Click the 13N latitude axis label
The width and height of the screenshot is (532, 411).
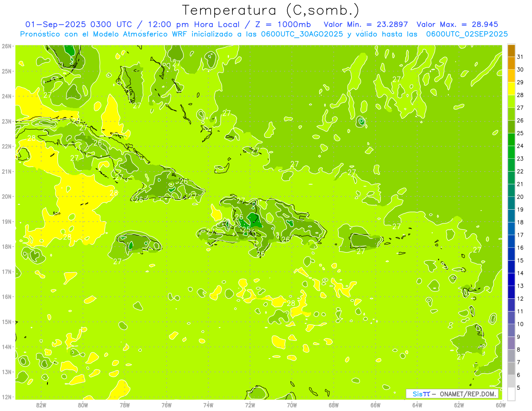pos(6,372)
